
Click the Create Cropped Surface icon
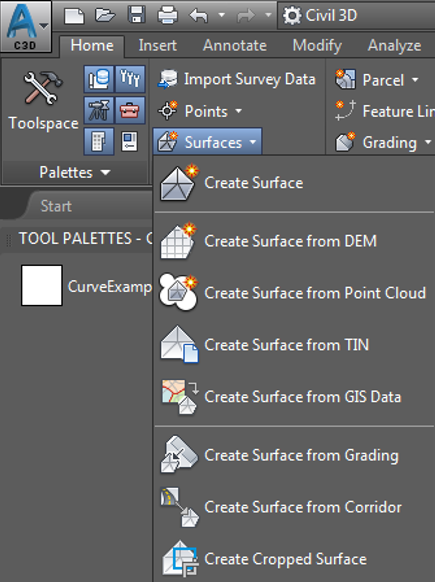point(180,559)
